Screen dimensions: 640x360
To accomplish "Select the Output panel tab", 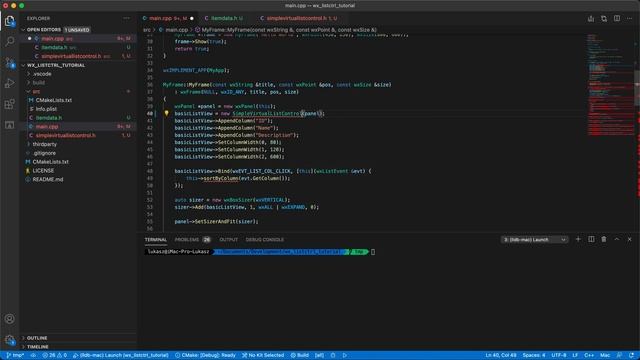I will coord(229,240).
